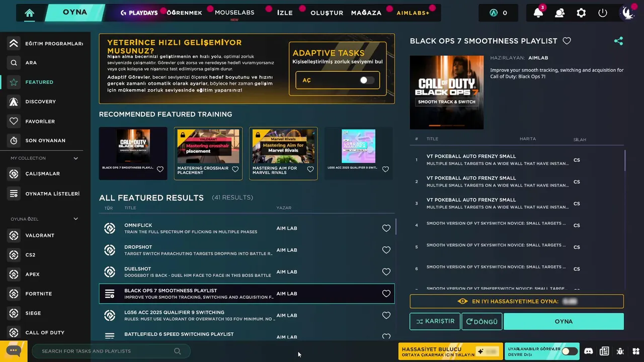Collapse the My Collection section
The image size is (644, 362).
[x=76, y=158]
